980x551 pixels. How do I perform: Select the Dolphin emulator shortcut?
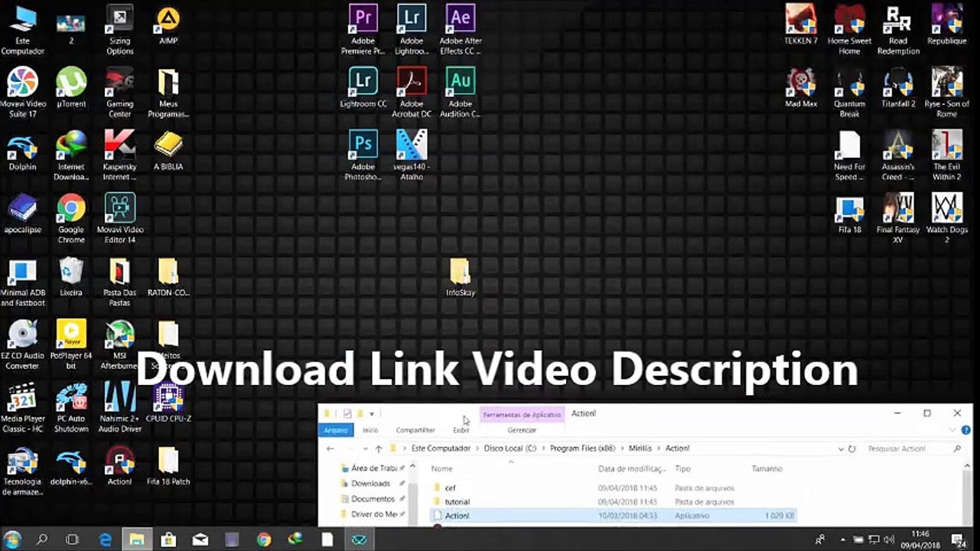click(x=23, y=150)
